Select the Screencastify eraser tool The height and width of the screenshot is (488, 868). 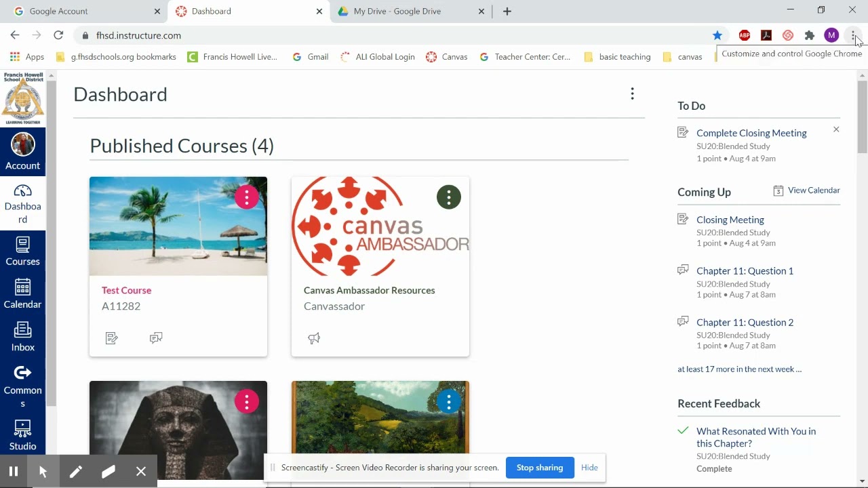tap(108, 472)
